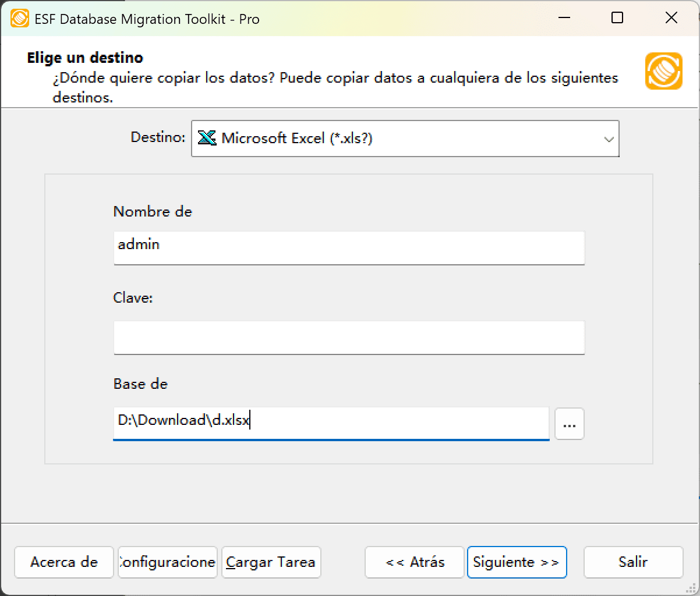Click Cargar Tarea to load a task
The image size is (700, 596).
[x=271, y=562]
